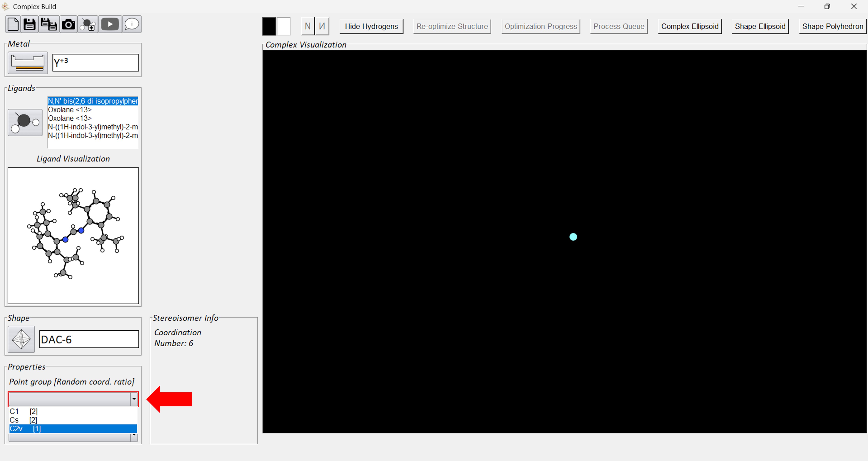Viewport: 868px width, 461px height.
Task: Select the white background color swatch
Action: tap(283, 26)
